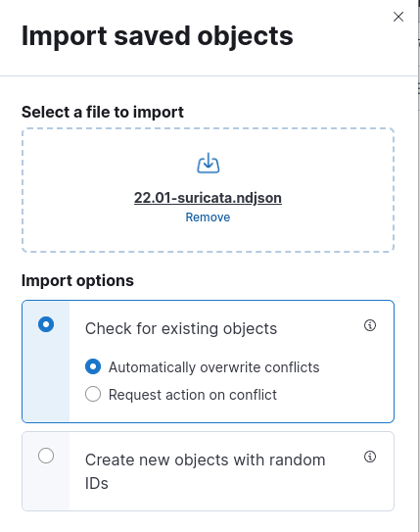Enable Create new objects with random IDs radio
This screenshot has width=420, height=532.
[46, 456]
